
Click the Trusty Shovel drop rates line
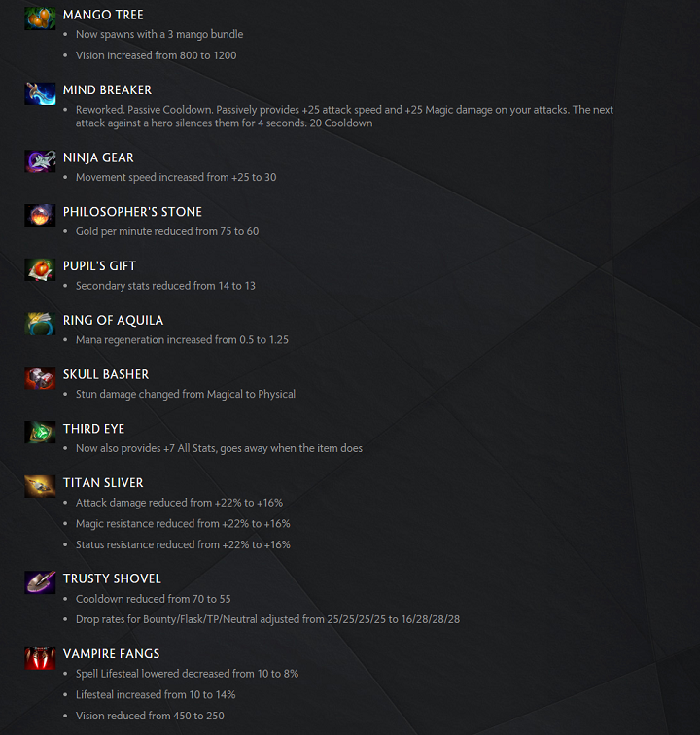(x=267, y=619)
